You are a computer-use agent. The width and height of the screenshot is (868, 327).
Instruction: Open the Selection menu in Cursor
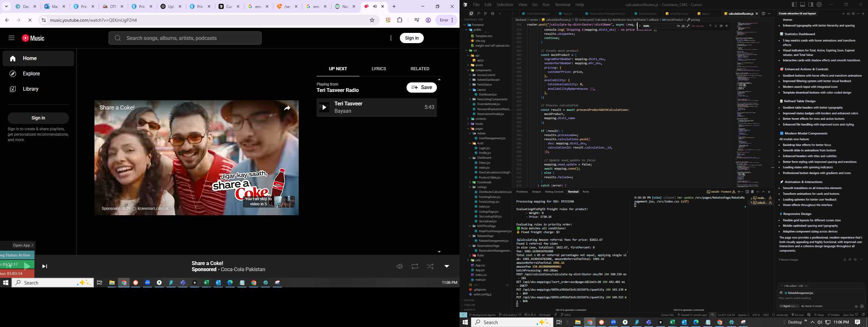(505, 5)
